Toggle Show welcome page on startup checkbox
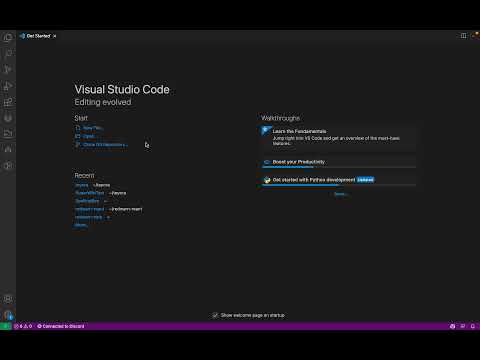The height and width of the screenshot is (360, 480). [x=215, y=315]
